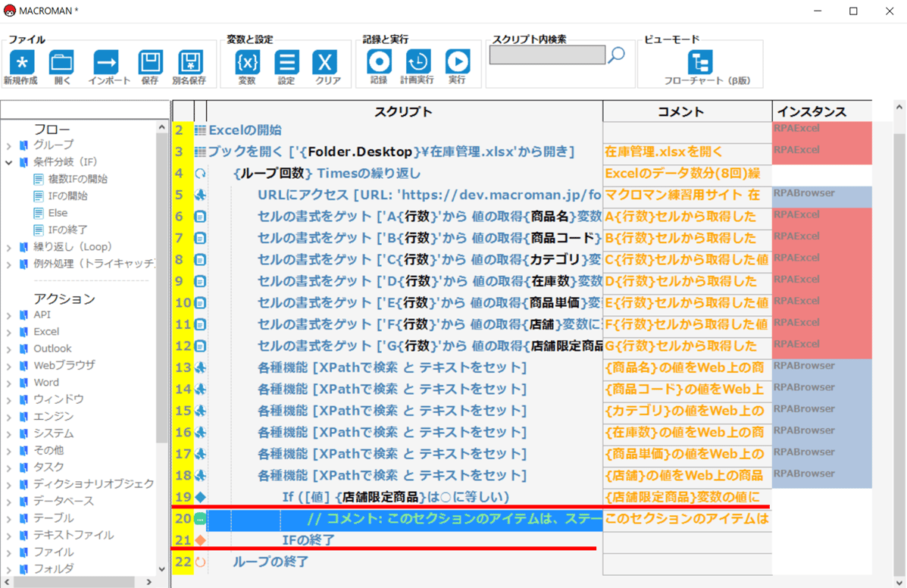This screenshot has width=907, height=588.
Task: Run the script with 実行 icon
Action: pyautogui.click(x=458, y=61)
